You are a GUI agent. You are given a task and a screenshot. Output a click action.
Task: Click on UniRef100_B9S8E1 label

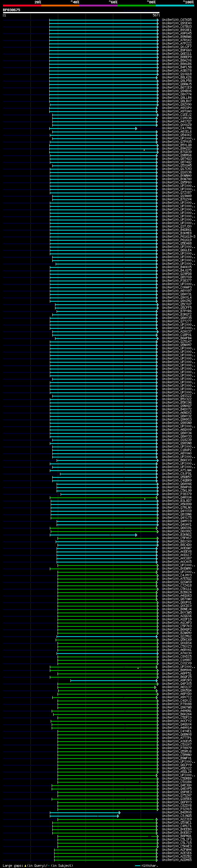pos(177,30)
